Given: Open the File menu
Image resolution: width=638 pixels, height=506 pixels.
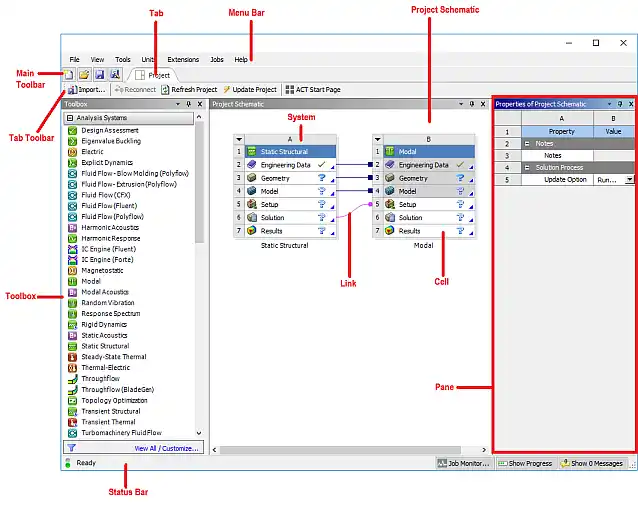Looking at the screenshot, I should pyautogui.click(x=74, y=59).
